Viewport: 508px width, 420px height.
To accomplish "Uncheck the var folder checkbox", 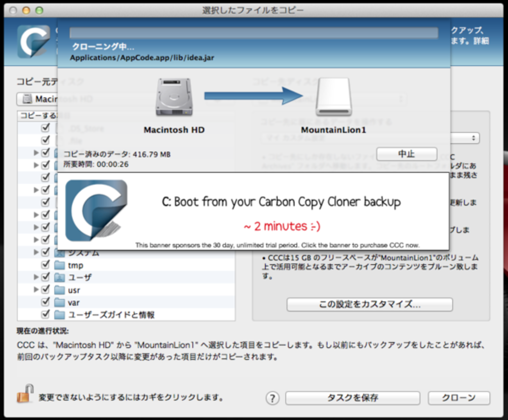I will 46,302.
